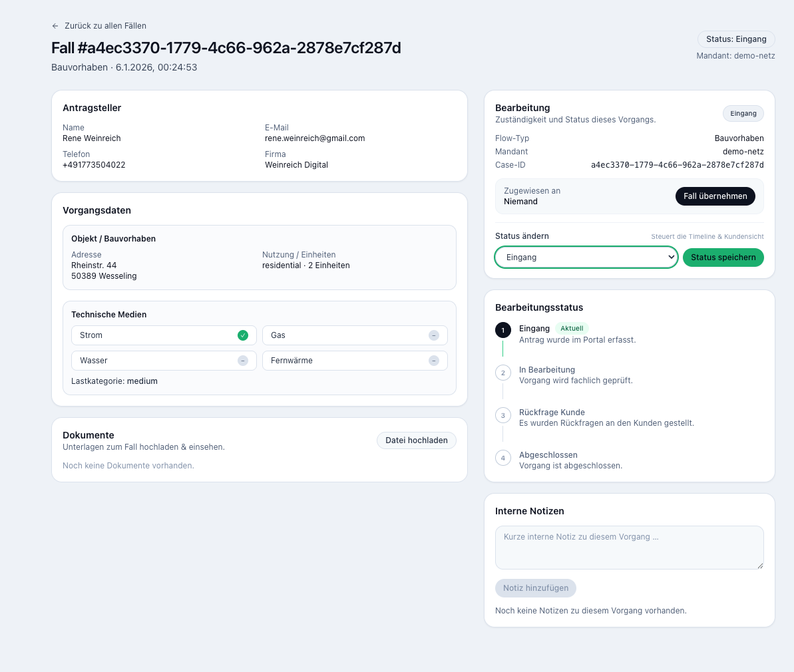This screenshot has width=794, height=672.
Task: Click the Datei hochladen button
Action: pyautogui.click(x=417, y=440)
